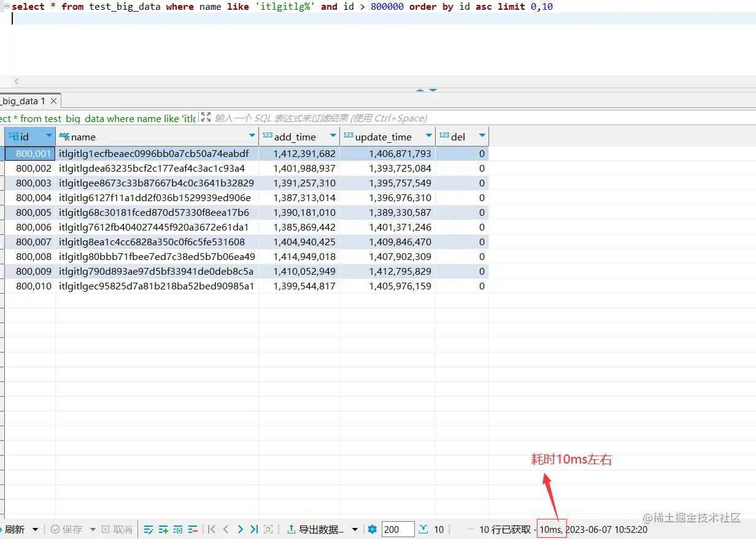Select name cell itlgitlgec95825d7a81b218ba52bed90985a1
Image resolution: width=756 pixels, height=539 pixels.
click(x=157, y=286)
